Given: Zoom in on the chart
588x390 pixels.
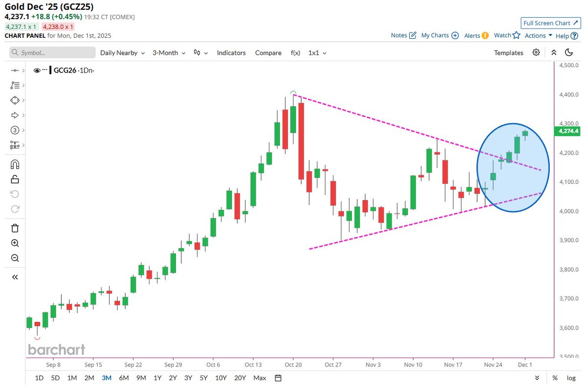Looking at the screenshot, I should point(15,243).
